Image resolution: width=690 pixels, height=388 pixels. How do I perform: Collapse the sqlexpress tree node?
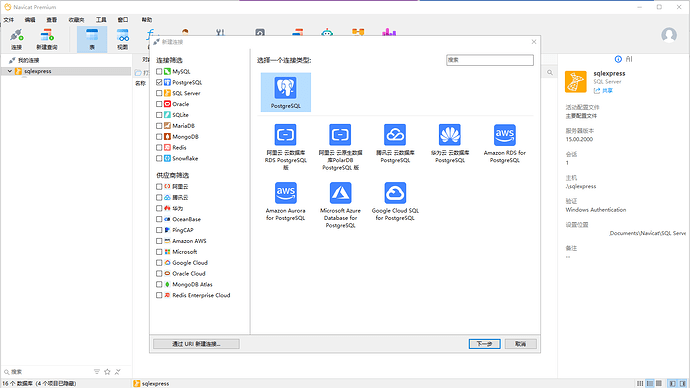tap(10, 71)
